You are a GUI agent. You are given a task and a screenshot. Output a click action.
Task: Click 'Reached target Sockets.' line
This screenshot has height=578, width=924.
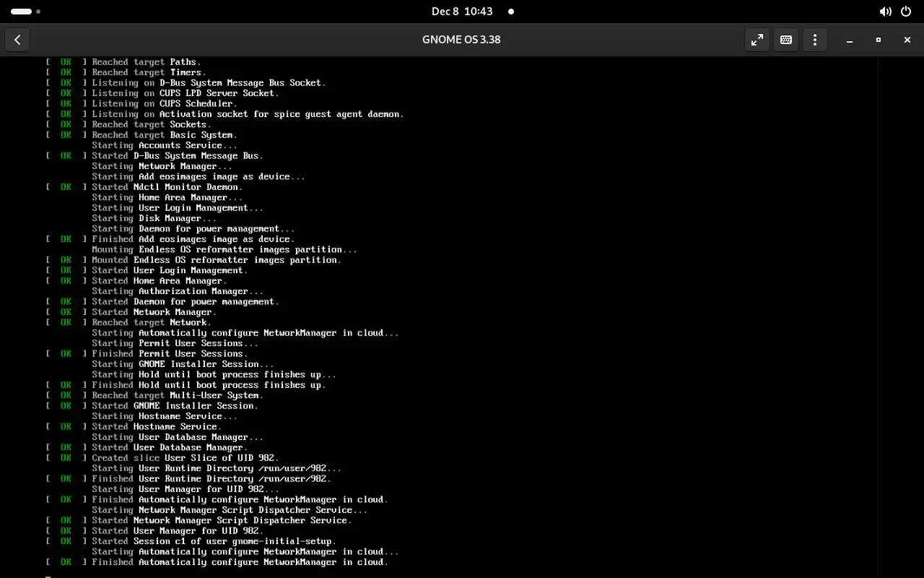pyautogui.click(x=152, y=124)
